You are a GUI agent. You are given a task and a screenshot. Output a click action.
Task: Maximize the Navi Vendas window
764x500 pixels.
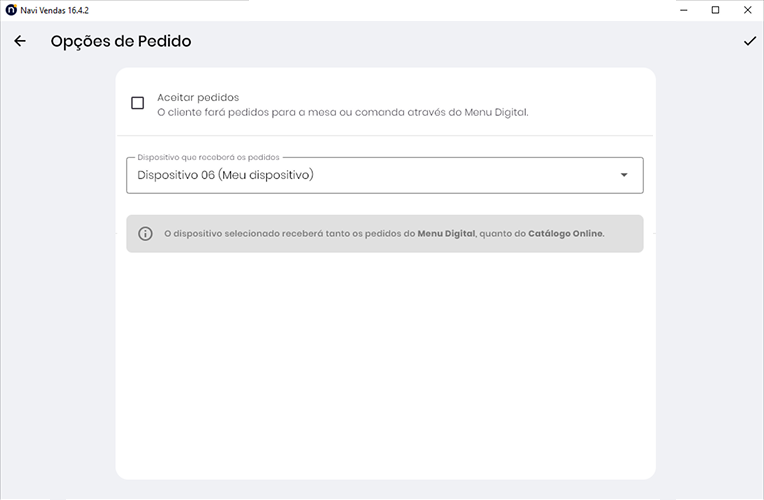(x=715, y=10)
